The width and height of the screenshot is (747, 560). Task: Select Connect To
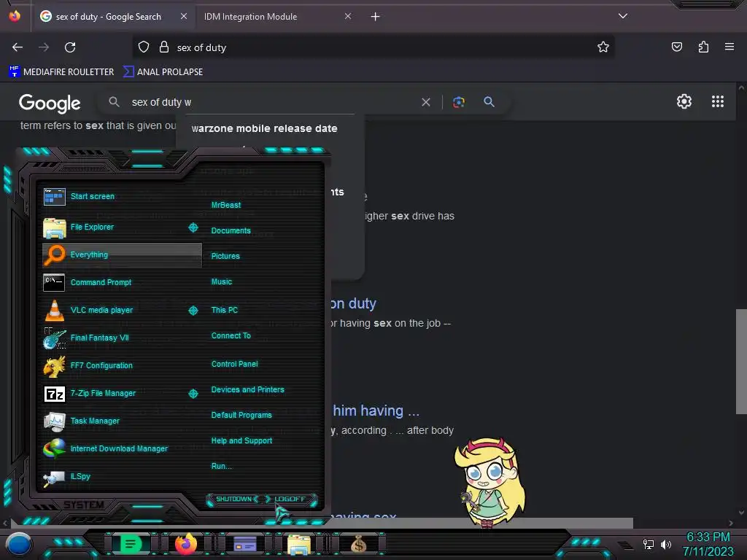(x=231, y=335)
